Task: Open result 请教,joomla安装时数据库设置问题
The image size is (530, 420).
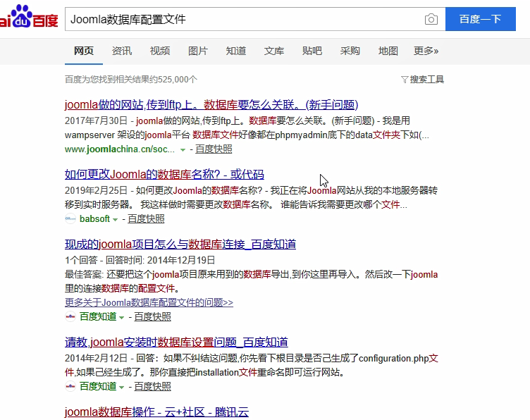Action: pyautogui.click(x=176, y=342)
